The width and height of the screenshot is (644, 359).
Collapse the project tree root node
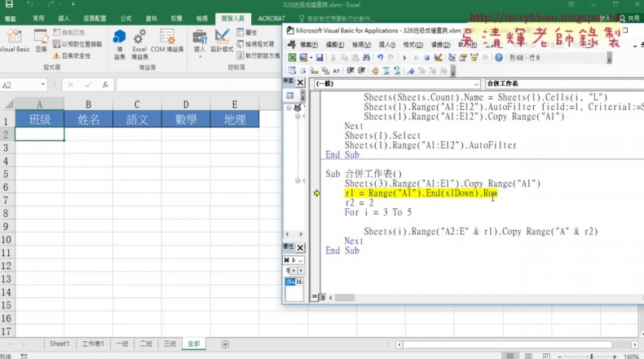coord(289,108)
